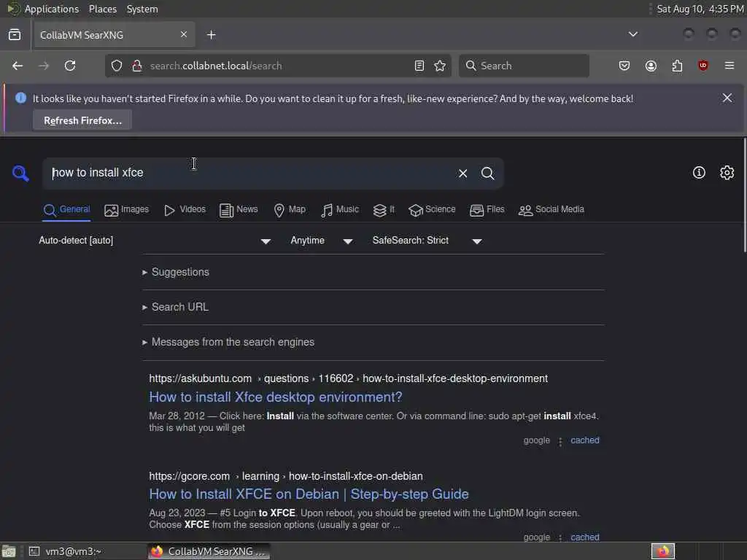Expand the Search URL section
The height and width of the screenshot is (560, 747).
click(x=175, y=307)
